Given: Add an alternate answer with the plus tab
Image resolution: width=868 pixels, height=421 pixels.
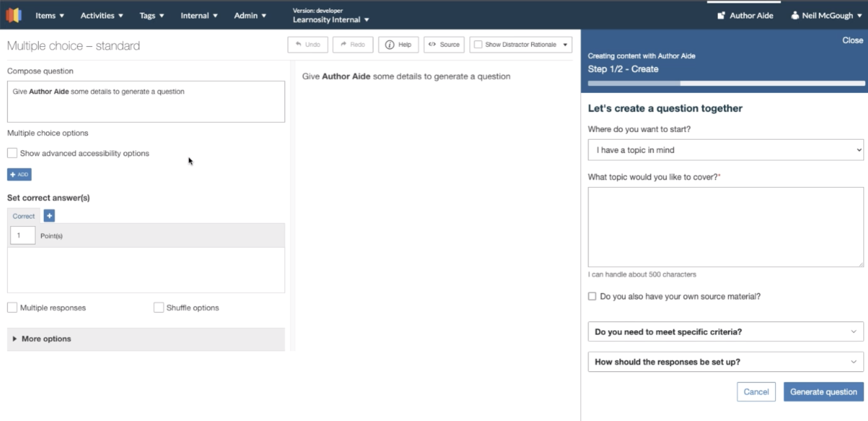Looking at the screenshot, I should (x=49, y=215).
